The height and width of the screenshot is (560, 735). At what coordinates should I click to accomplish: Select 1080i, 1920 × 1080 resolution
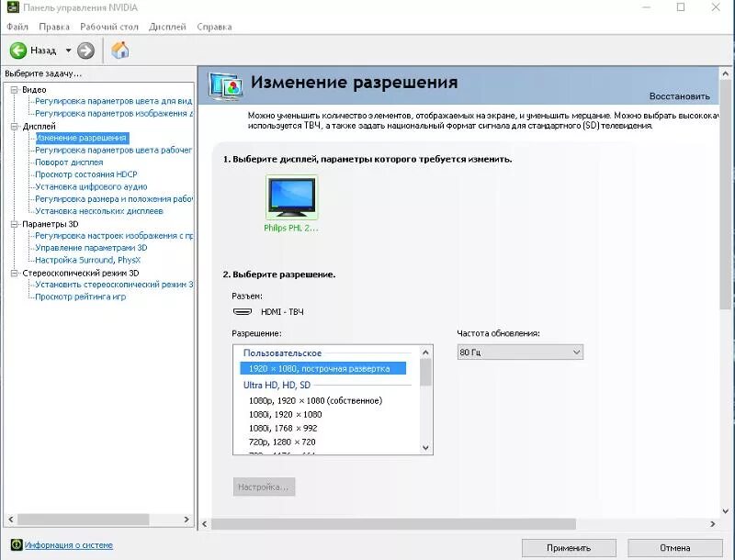pos(285,414)
